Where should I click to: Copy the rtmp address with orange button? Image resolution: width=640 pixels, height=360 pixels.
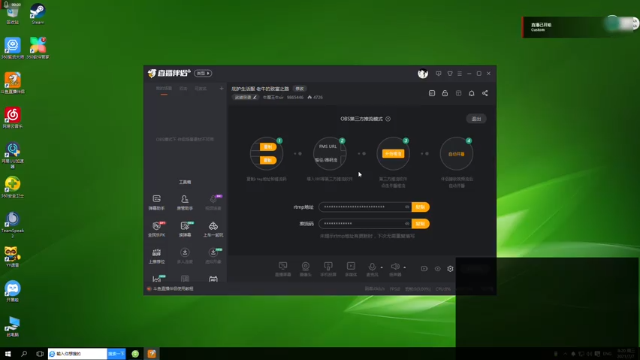(x=420, y=207)
